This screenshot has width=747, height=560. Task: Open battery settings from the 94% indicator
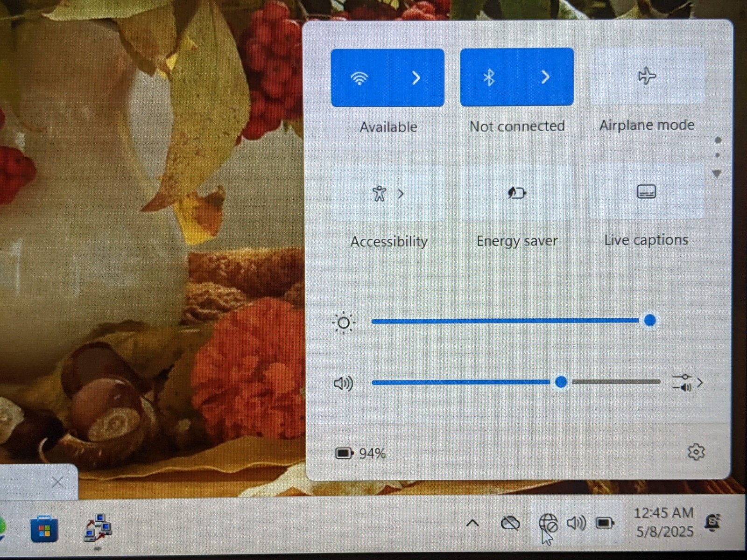click(360, 453)
